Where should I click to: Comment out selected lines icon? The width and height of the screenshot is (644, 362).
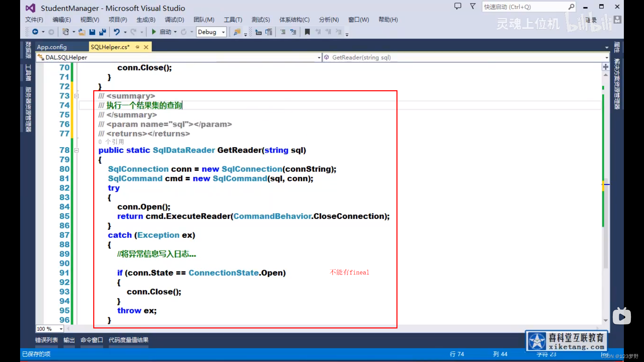283,32
